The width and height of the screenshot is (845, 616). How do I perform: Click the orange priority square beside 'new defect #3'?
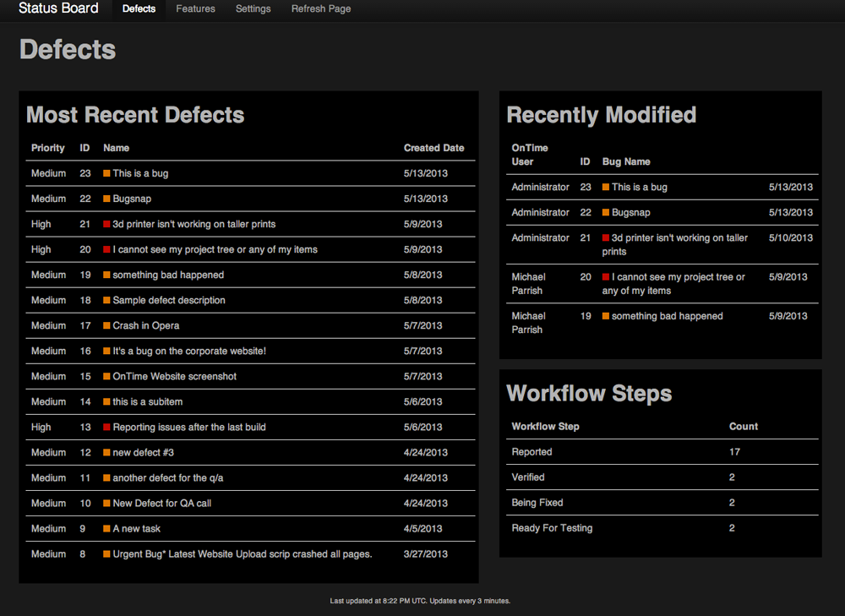(x=106, y=452)
